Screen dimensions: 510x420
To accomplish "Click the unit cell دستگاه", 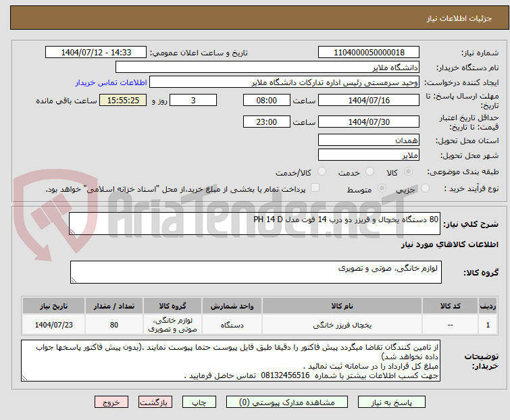I will click(232, 325).
